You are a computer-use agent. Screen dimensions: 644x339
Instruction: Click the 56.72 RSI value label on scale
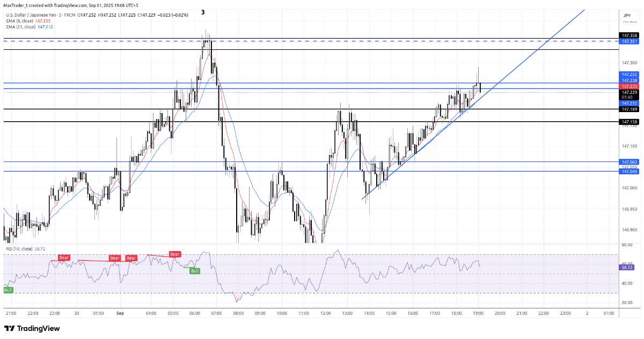pyautogui.click(x=627, y=266)
